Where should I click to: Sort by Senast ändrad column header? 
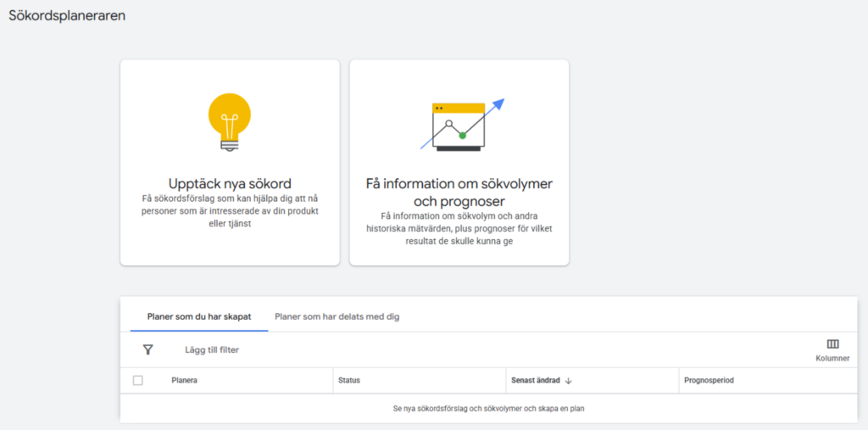(x=535, y=381)
